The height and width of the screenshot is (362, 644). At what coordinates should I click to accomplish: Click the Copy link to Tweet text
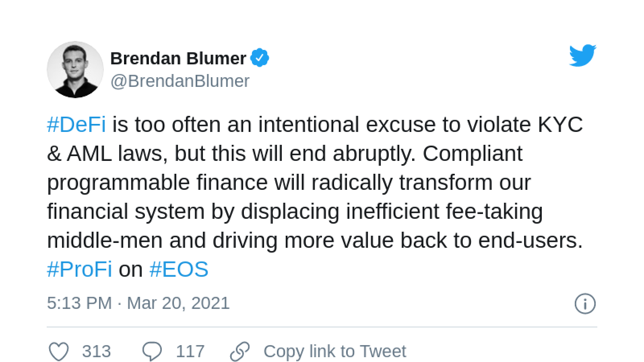click(x=335, y=351)
